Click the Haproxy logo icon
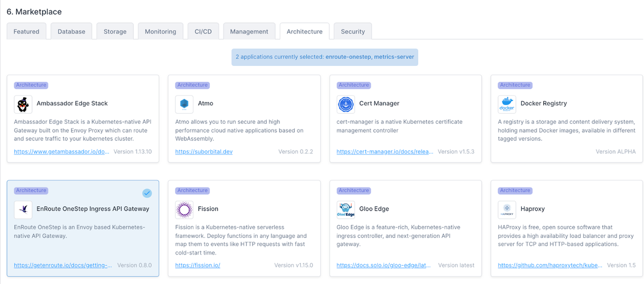Screen dimensions: 644x284 tap(507, 210)
